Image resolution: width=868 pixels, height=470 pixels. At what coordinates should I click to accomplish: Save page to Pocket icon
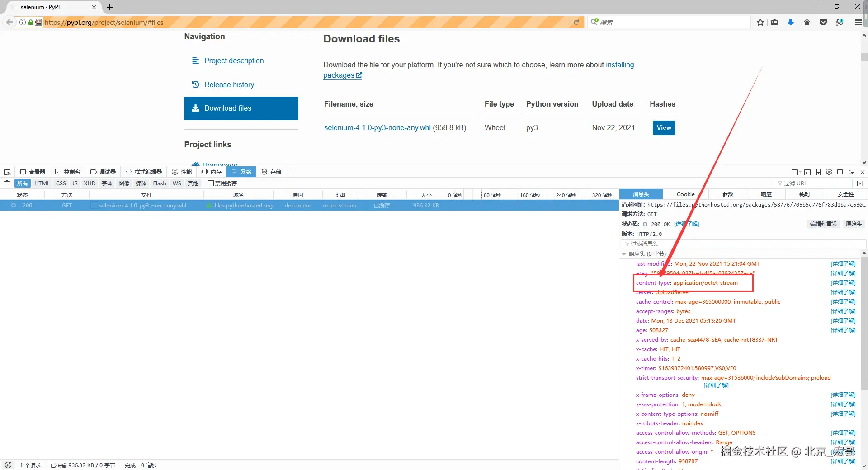point(823,22)
